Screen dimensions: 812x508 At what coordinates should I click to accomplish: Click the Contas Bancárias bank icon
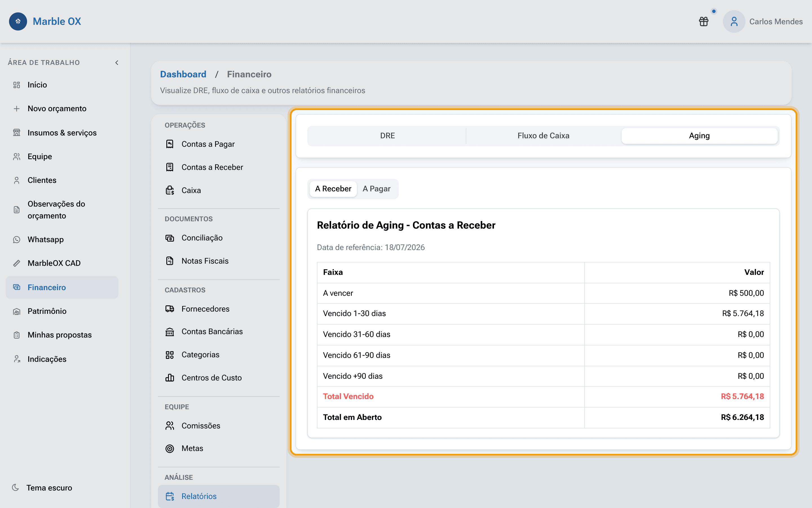pyautogui.click(x=170, y=332)
